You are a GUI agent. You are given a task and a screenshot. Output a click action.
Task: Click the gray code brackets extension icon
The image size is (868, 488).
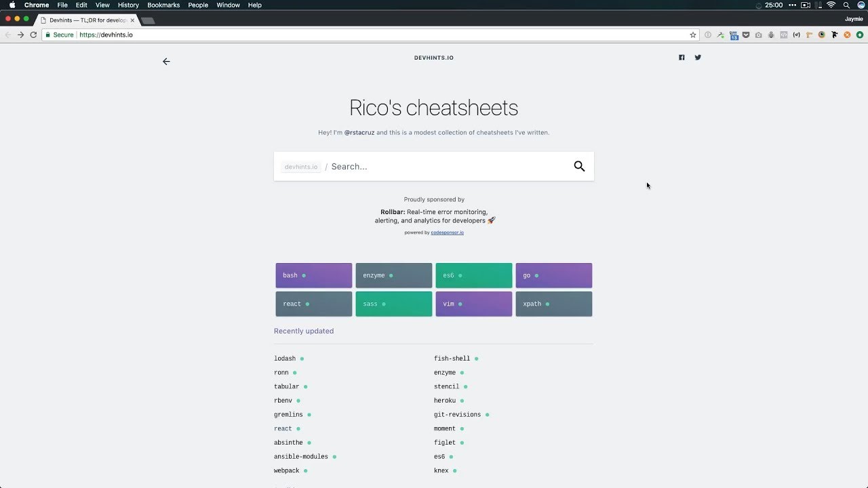click(x=784, y=35)
